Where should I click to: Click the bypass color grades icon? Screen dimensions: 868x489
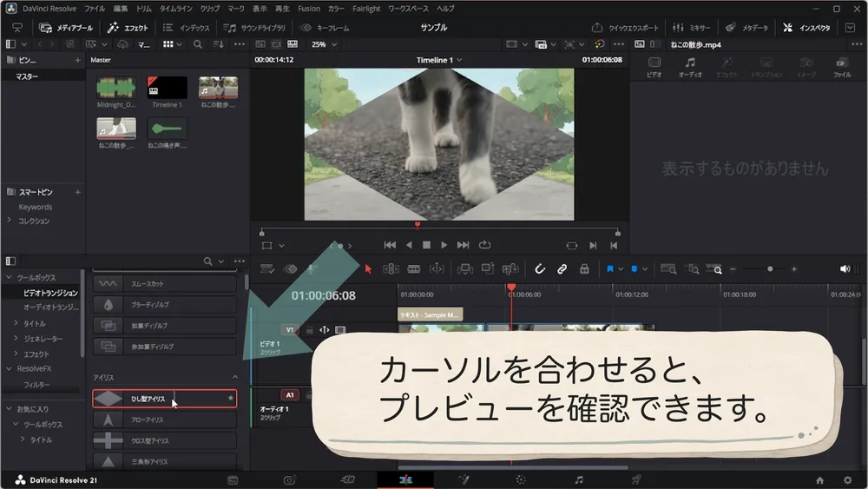[x=600, y=44]
